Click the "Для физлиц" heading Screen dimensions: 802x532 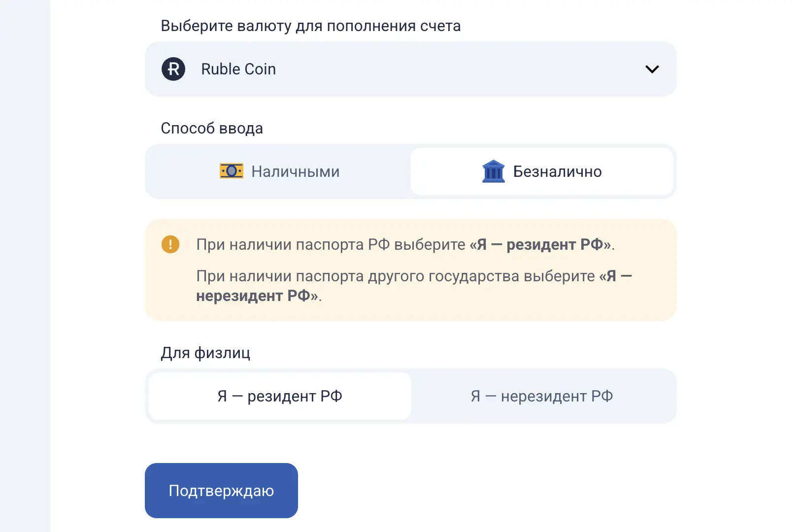tap(205, 353)
